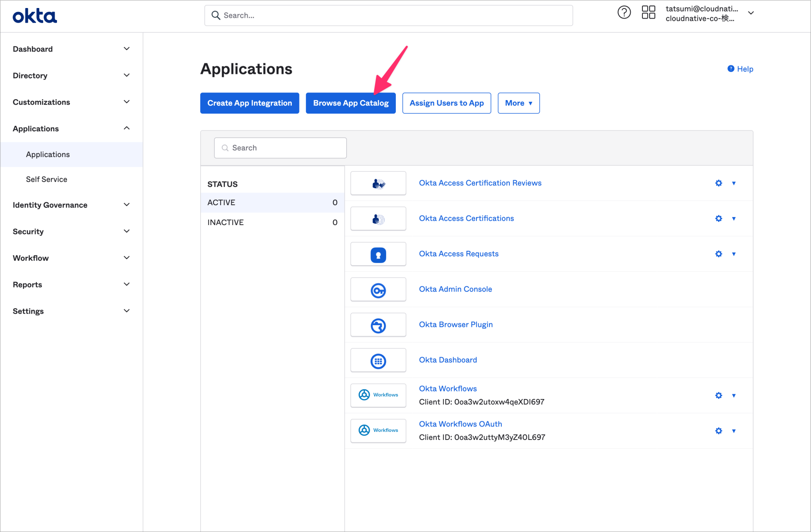The width and height of the screenshot is (811, 532).
Task: Open dropdown arrow for Okta Access Certifications
Action: (x=734, y=218)
